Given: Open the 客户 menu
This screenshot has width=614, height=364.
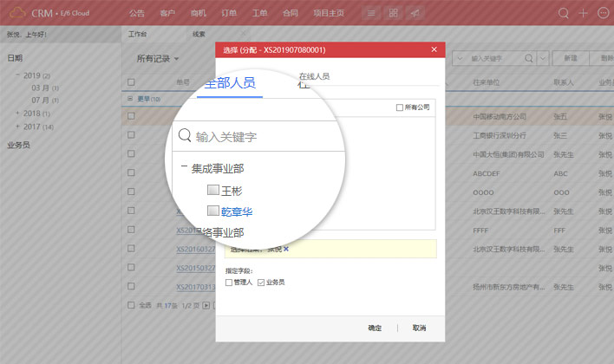Looking at the screenshot, I should 168,13.
